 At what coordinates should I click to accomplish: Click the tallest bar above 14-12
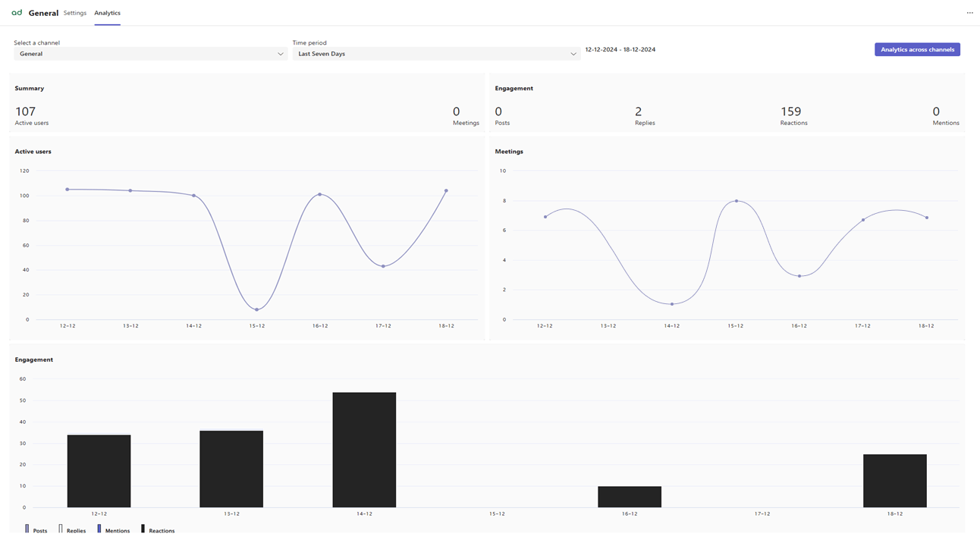point(364,447)
